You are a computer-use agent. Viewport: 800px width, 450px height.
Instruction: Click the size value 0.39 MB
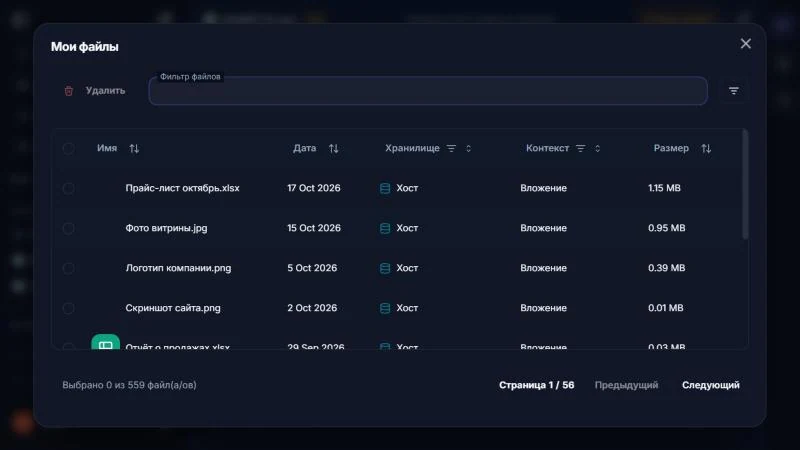click(666, 268)
